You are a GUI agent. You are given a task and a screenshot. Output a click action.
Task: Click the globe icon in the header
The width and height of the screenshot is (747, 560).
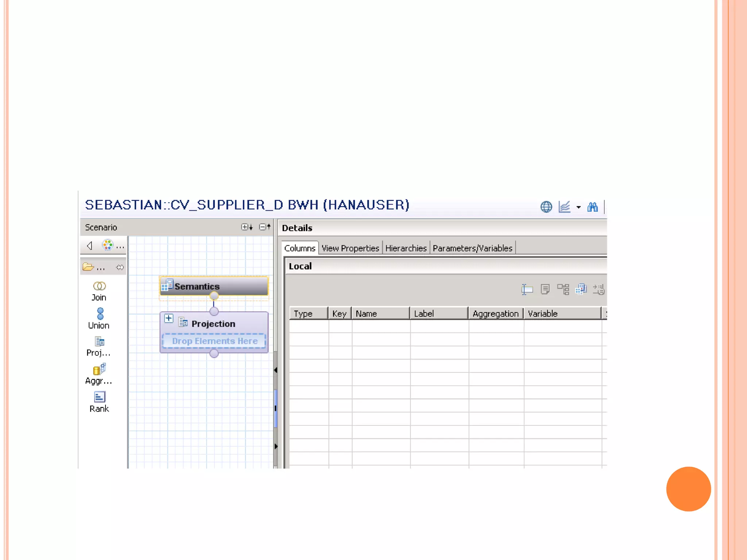(546, 207)
